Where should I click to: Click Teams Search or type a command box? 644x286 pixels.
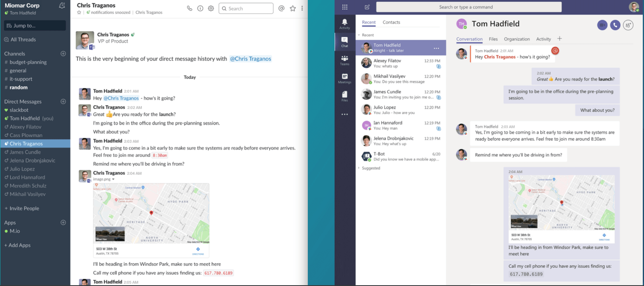469,7
